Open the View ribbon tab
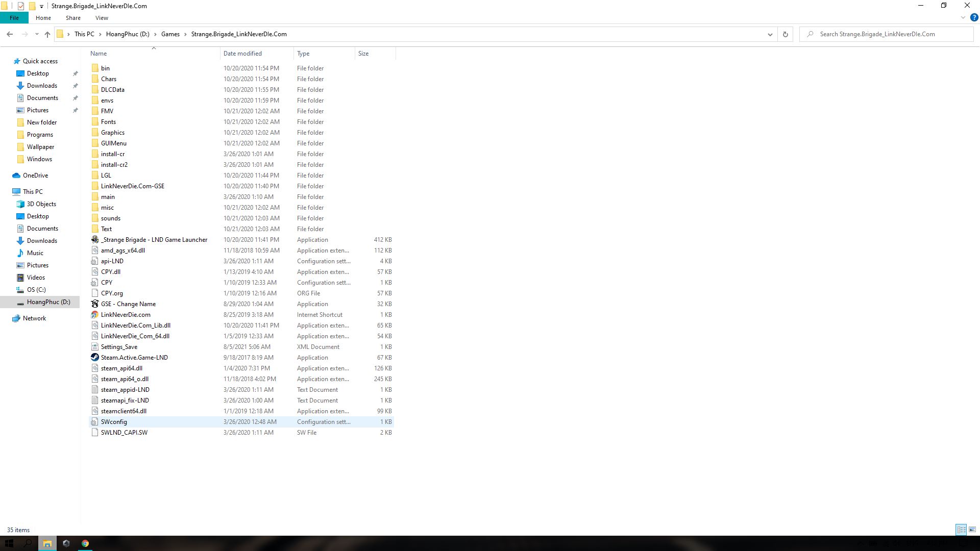 (x=102, y=18)
